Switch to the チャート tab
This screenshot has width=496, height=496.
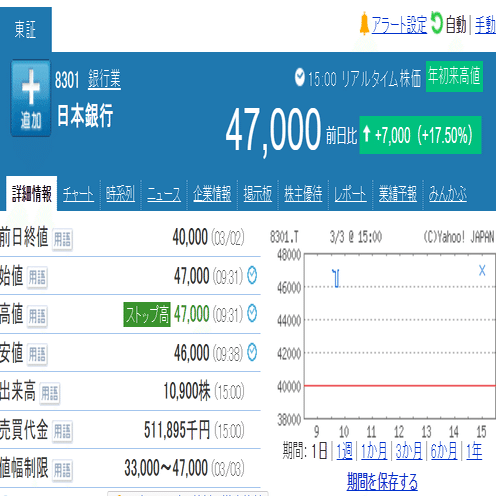(78, 194)
